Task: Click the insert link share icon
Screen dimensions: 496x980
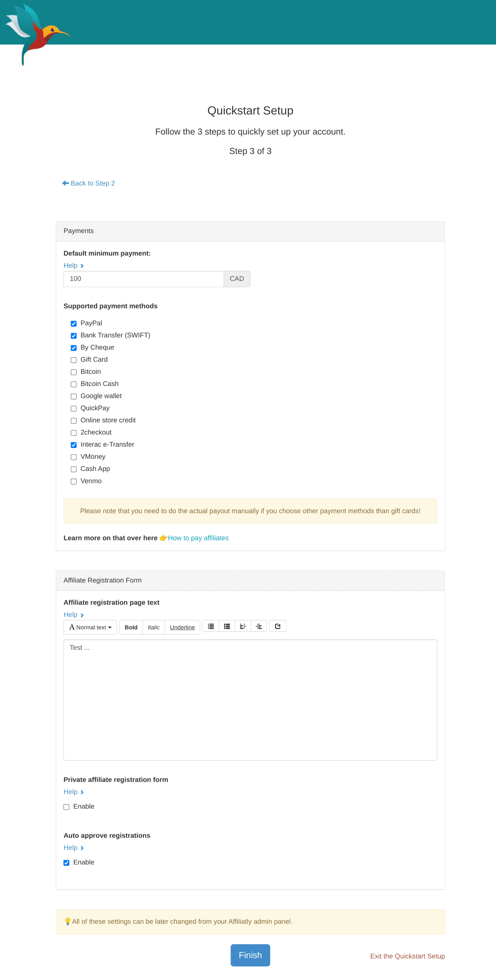Action: (x=277, y=627)
